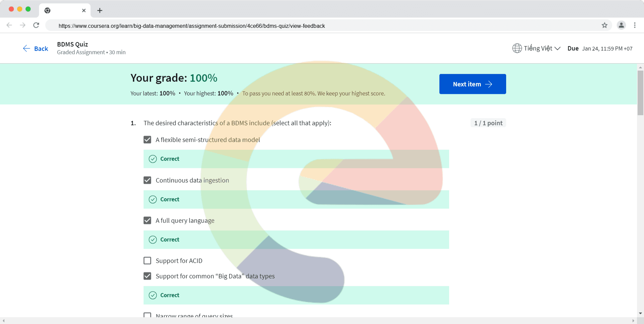Click the browser reload icon

pos(36,25)
